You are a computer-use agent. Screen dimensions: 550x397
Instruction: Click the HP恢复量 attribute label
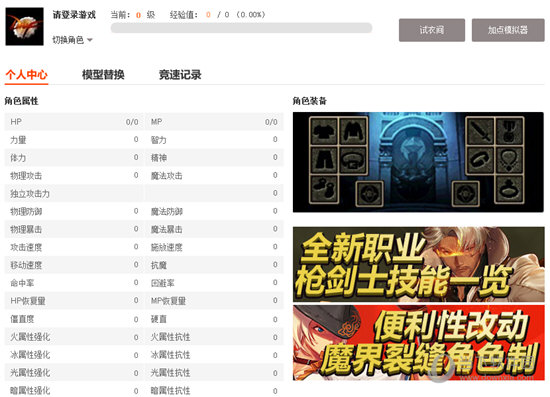click(28, 301)
